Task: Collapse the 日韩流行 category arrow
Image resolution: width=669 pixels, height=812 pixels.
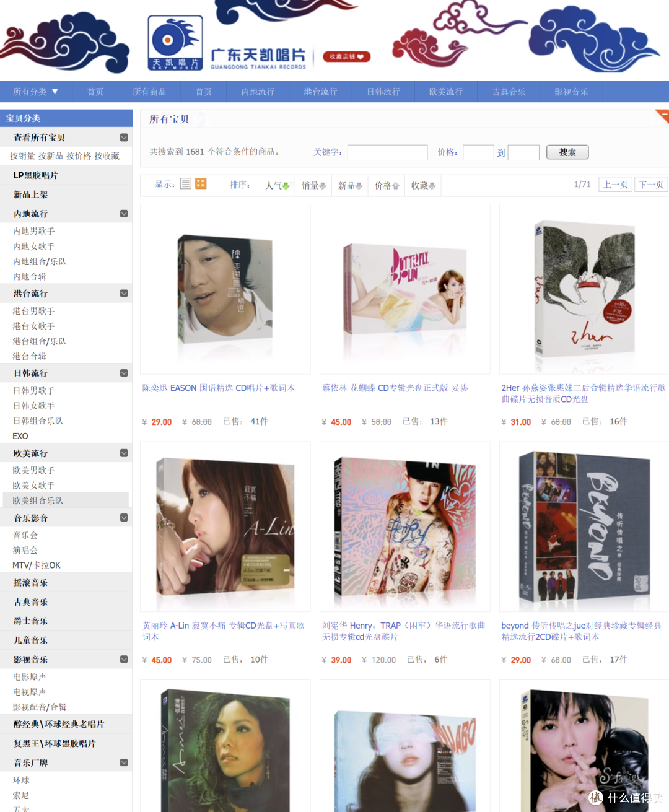Action: [124, 373]
